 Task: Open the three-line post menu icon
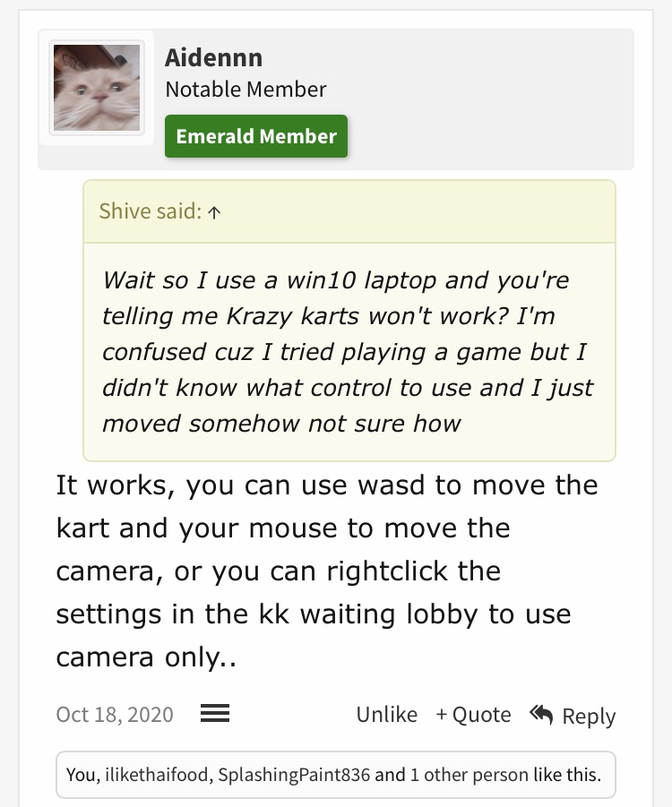tap(215, 713)
